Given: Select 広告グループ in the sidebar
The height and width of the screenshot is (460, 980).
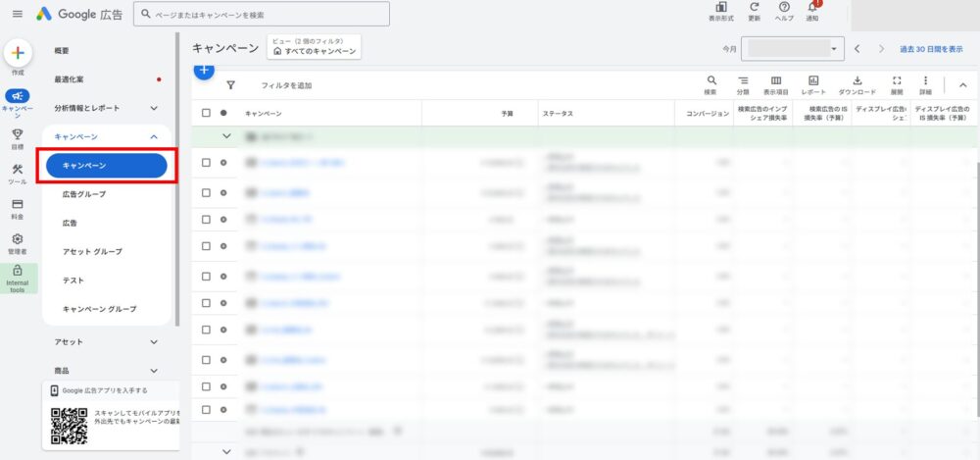Looking at the screenshot, I should [84, 194].
